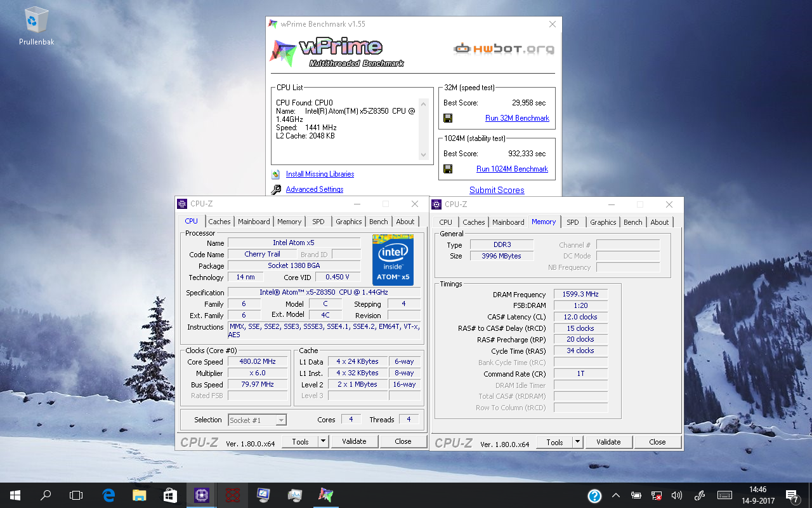Viewport: 812px width, 508px height.
Task: Click the hwbot.org logo
Action: pos(504,49)
